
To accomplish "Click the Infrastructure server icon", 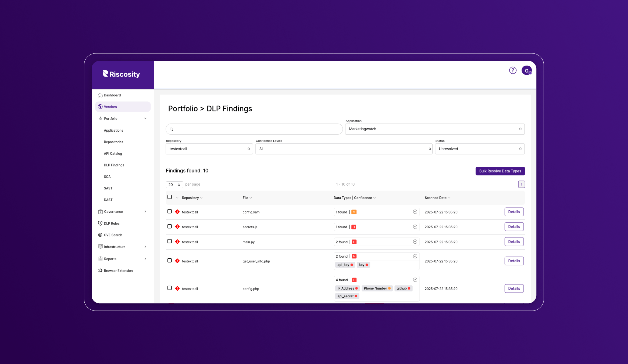I will pos(100,247).
